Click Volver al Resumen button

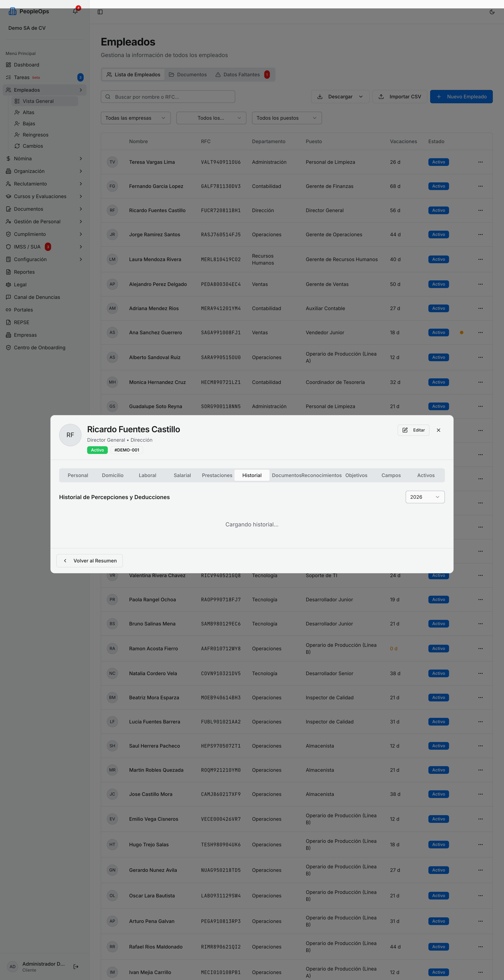click(x=89, y=561)
